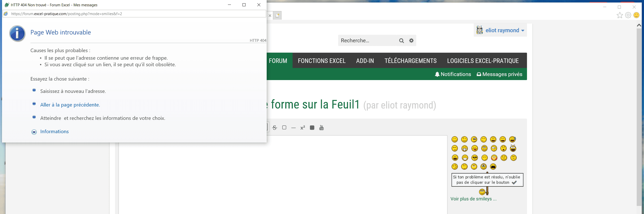Screen dimensions: 644x214
Task: Expand the Informations section on the 404 page
Action: pyautogui.click(x=34, y=132)
